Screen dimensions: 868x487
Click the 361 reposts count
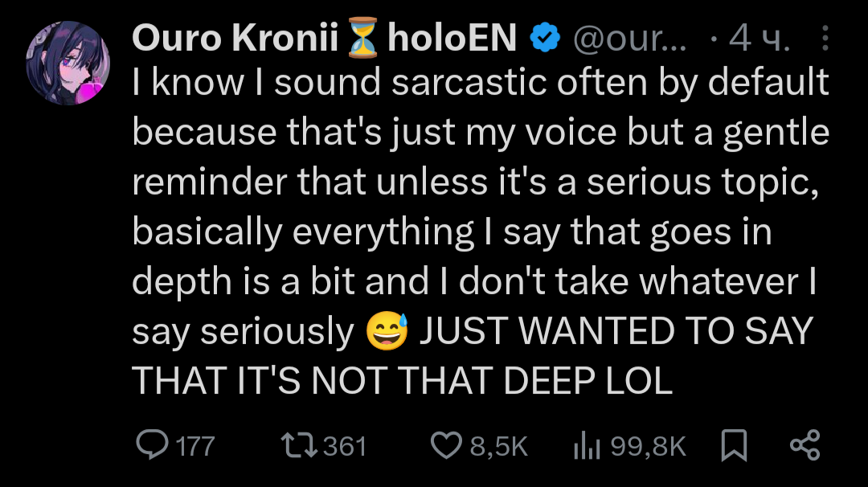(x=344, y=446)
